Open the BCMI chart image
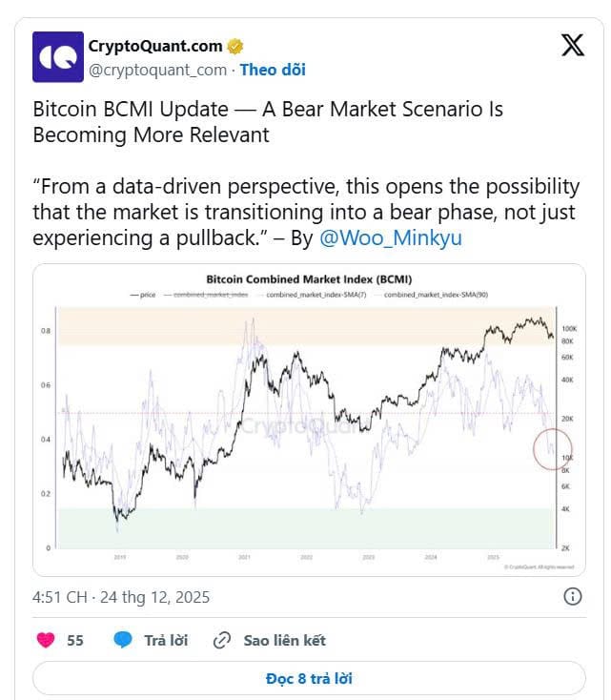This screenshot has height=700, width=611. coord(308,420)
